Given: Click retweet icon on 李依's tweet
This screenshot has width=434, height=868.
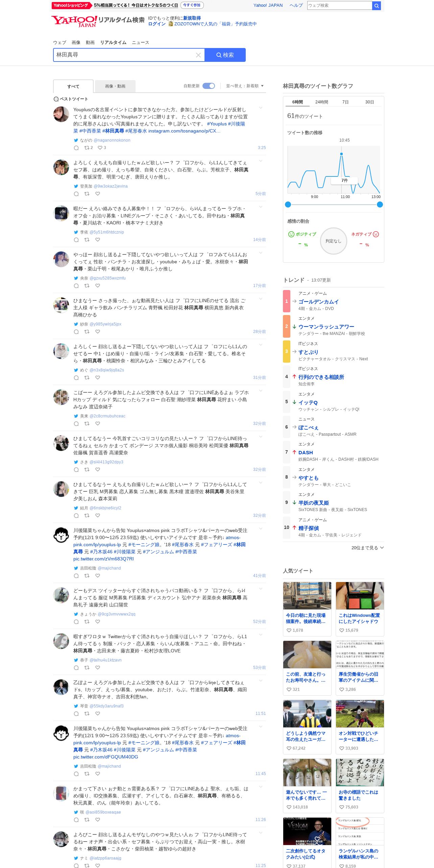Looking at the screenshot, I should click(x=87, y=240).
